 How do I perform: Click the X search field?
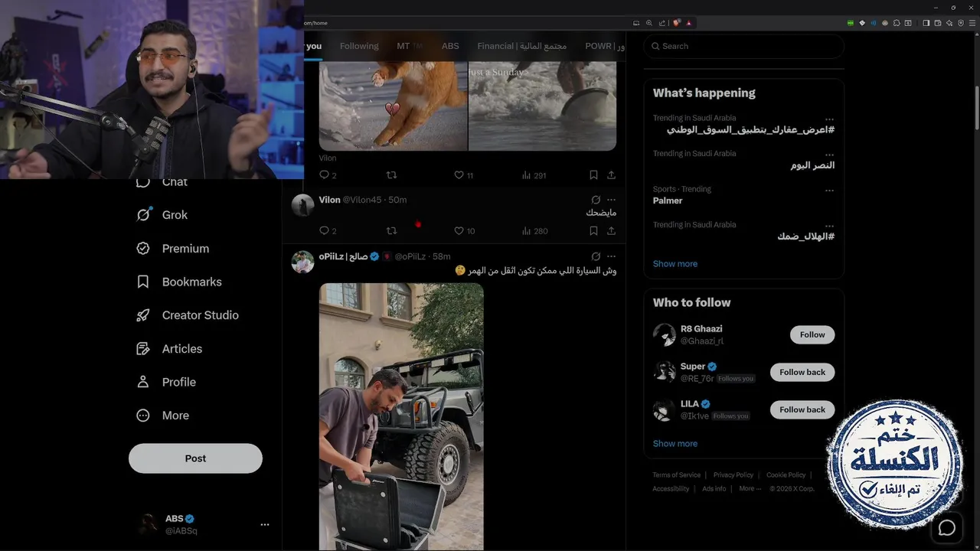pyautogui.click(x=743, y=46)
